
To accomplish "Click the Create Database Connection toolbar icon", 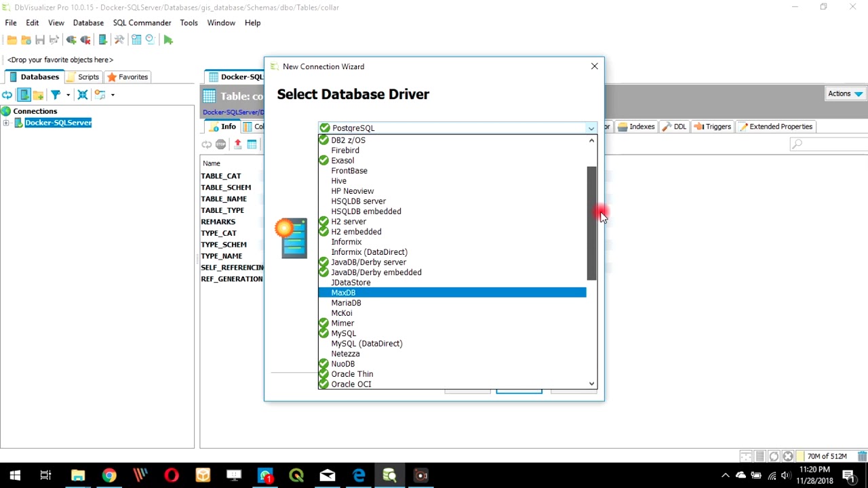I will [x=102, y=40].
